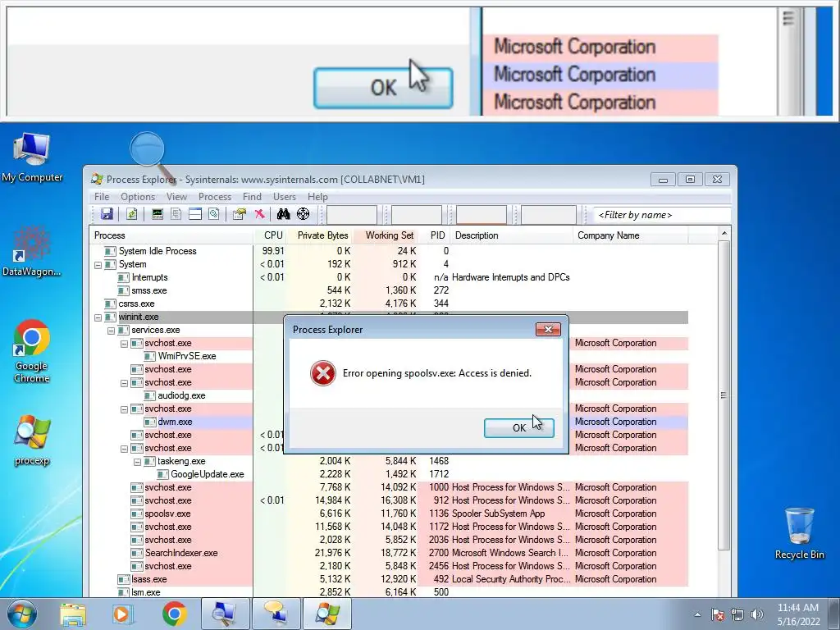Open the Windows Start menu orb

(x=21, y=614)
